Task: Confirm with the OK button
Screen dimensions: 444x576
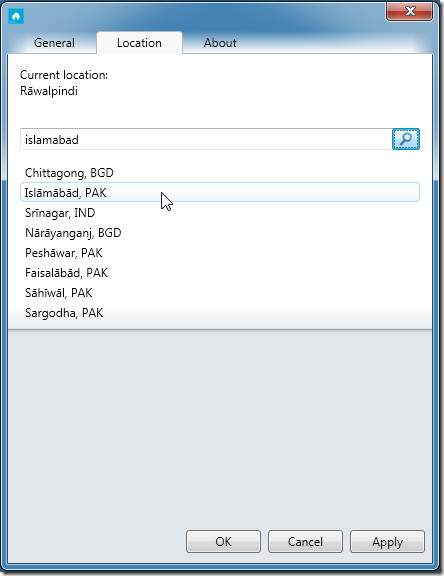Action: tap(223, 541)
